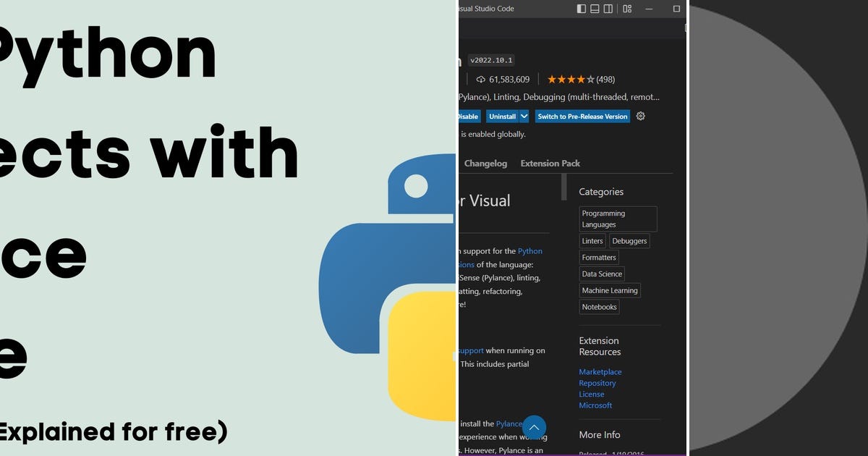
Task: Open the Customize Layout icon
Action: (626, 9)
